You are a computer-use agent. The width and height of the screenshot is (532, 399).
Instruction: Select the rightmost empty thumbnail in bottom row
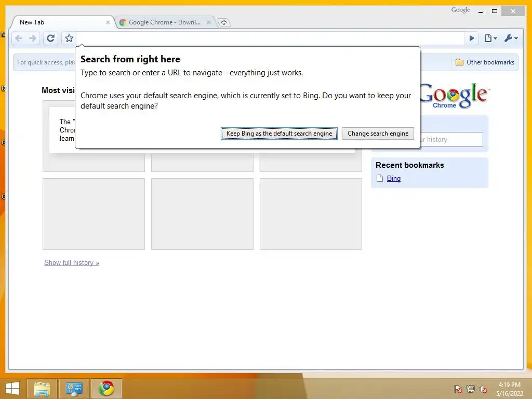[x=311, y=214]
